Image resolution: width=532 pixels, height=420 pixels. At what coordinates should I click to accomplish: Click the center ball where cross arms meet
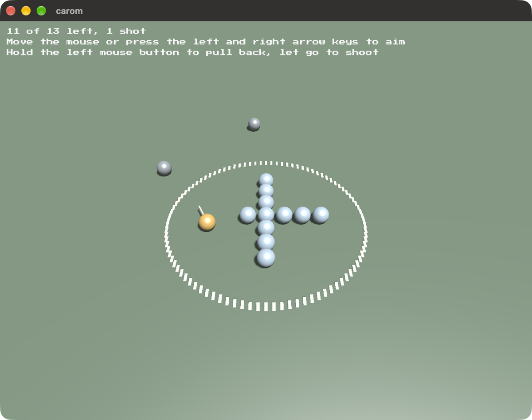click(266, 214)
